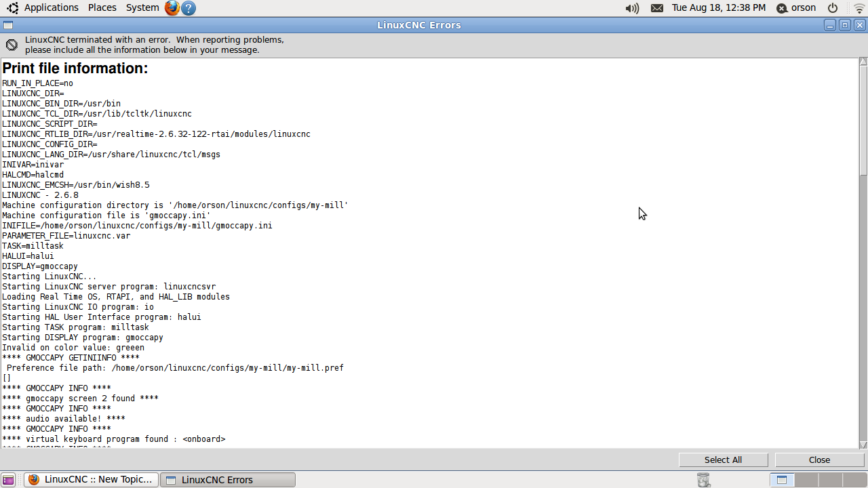This screenshot has width=868, height=488.
Task: Click the line 'LINUXCNC_BIN_DIR=/usr/bin'
Action: pyautogui.click(x=61, y=104)
